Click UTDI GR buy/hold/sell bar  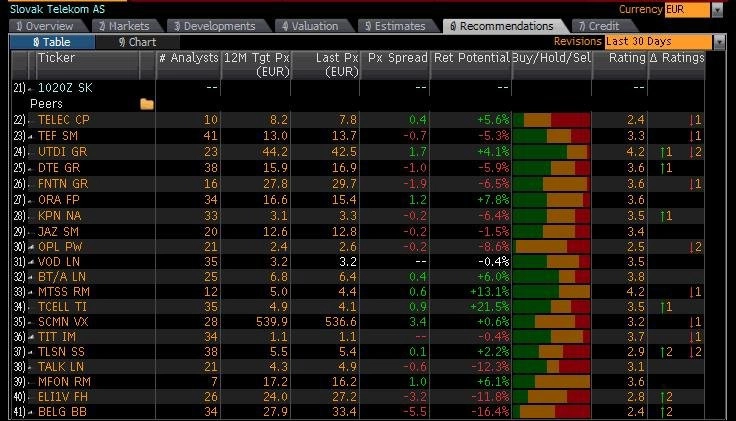click(550, 152)
